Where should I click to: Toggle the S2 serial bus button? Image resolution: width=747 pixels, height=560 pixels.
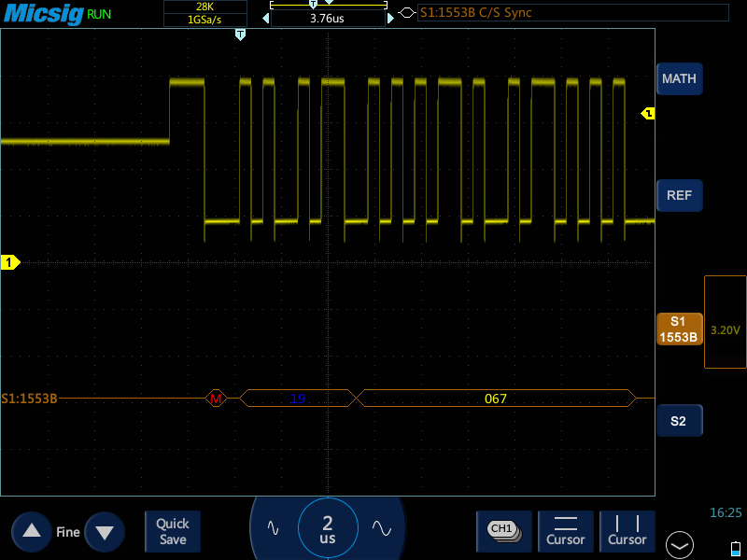[679, 421]
